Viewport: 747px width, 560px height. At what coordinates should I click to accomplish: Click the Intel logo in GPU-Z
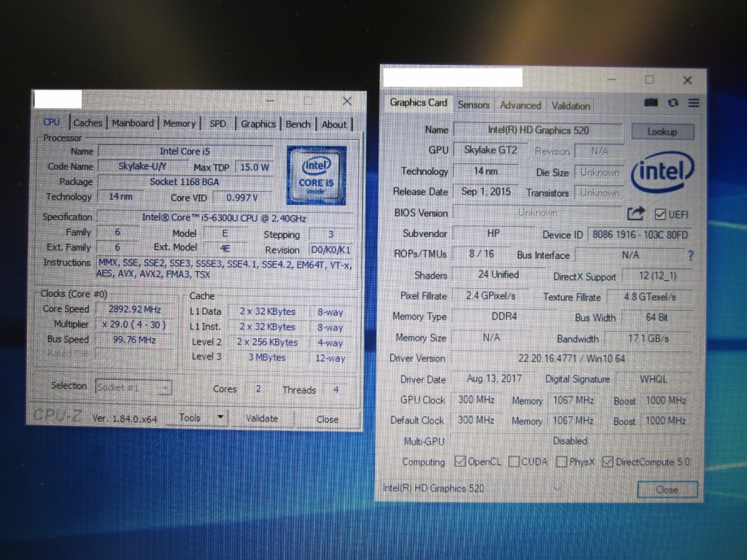(x=662, y=171)
